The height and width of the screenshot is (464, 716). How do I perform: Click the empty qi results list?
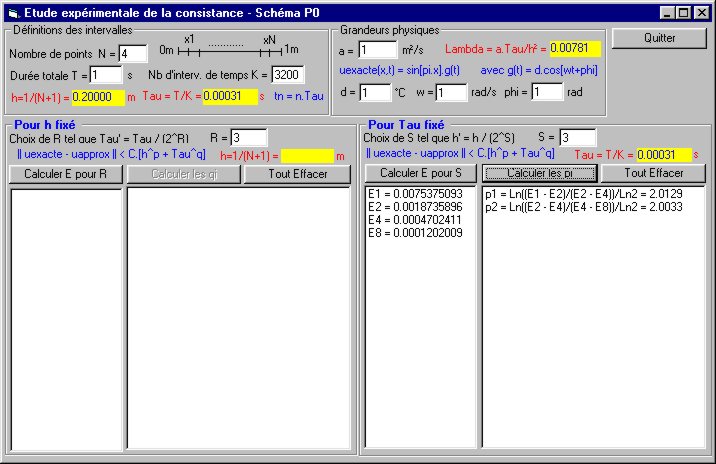coord(239,318)
